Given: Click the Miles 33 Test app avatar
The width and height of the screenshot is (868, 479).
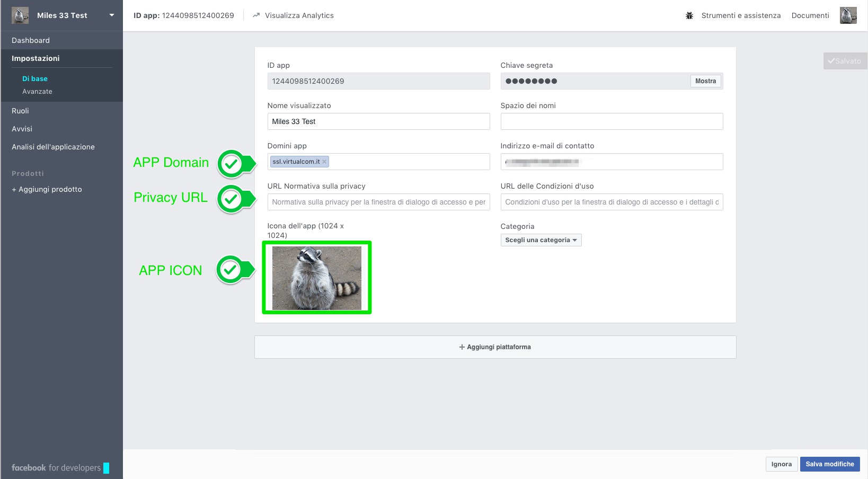Looking at the screenshot, I should point(20,15).
